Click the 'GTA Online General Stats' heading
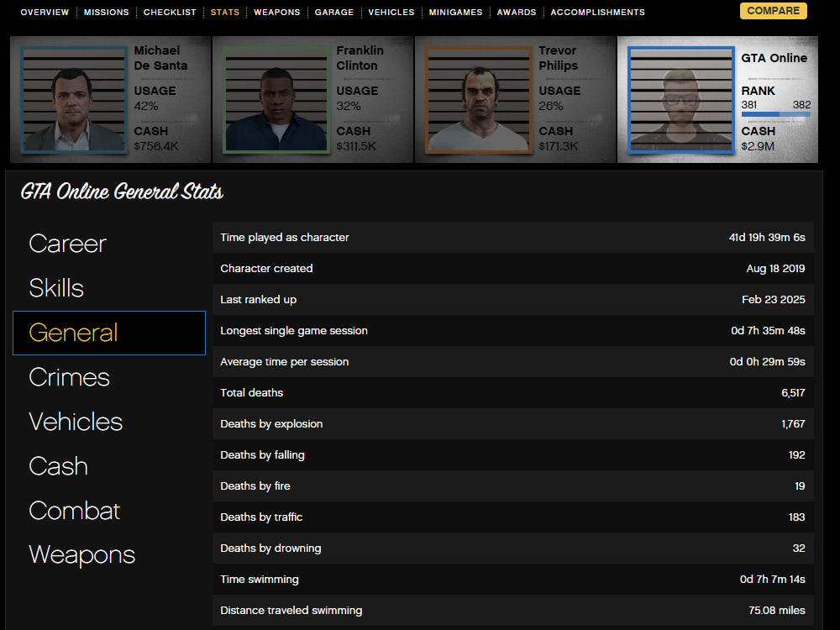This screenshot has height=630, width=840. tap(122, 192)
